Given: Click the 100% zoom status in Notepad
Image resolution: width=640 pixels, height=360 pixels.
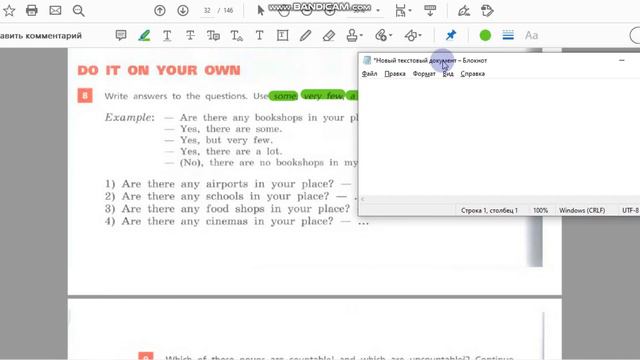Looking at the screenshot, I should coord(540,211).
